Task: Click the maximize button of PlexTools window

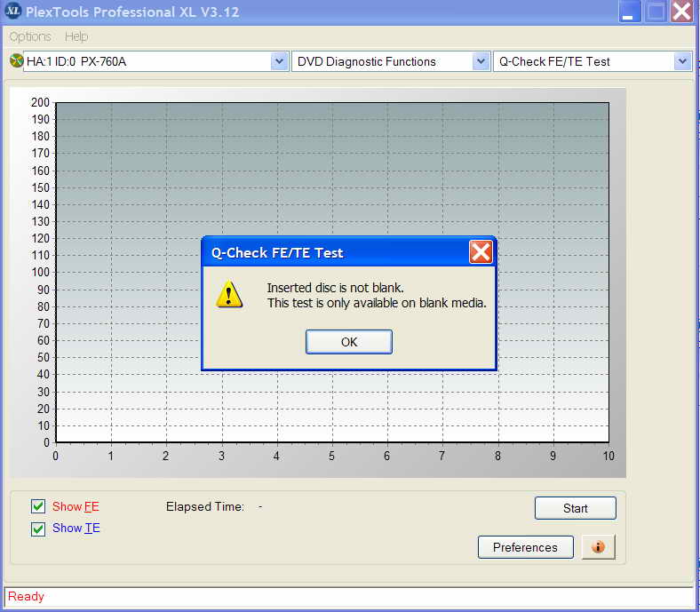Action: pyautogui.click(x=656, y=12)
